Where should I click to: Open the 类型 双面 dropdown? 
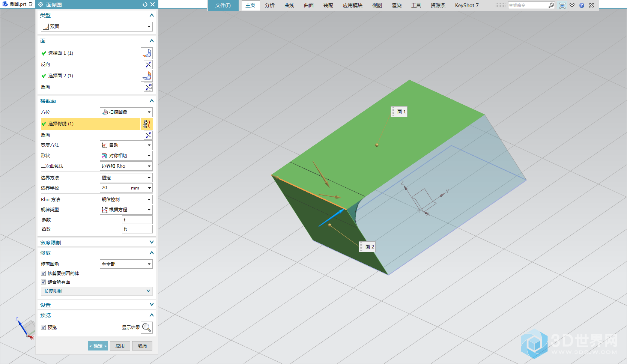tap(96, 27)
